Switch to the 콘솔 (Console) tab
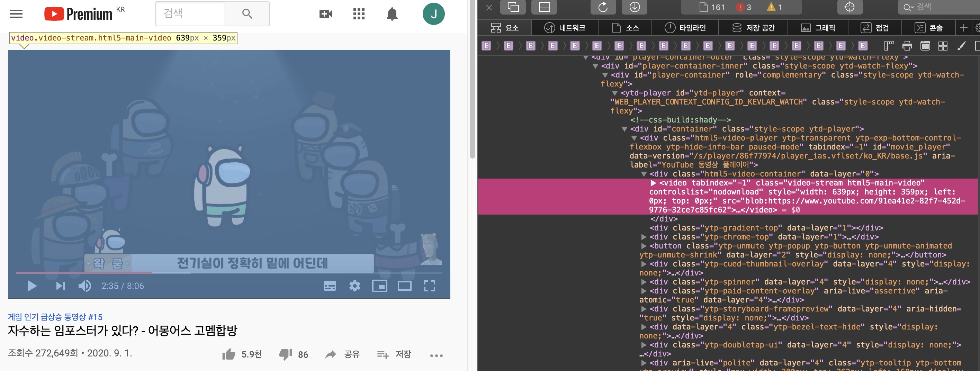The image size is (980, 371). [928, 28]
